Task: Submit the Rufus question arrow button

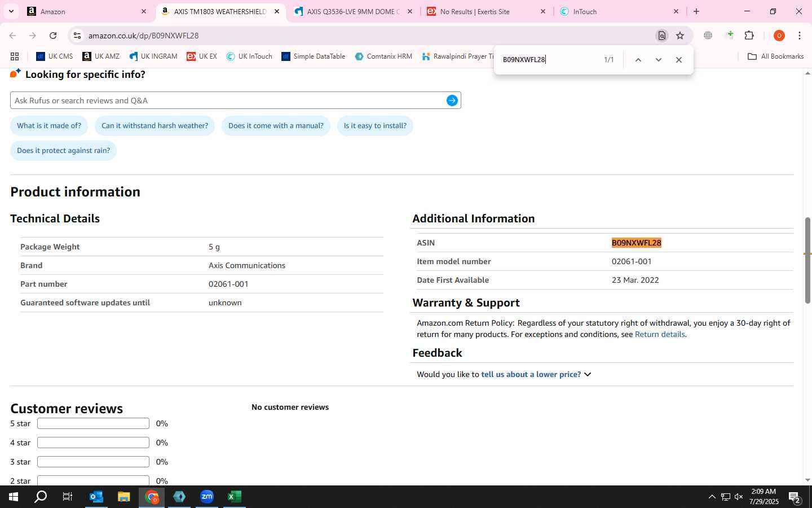Action: [x=452, y=100]
